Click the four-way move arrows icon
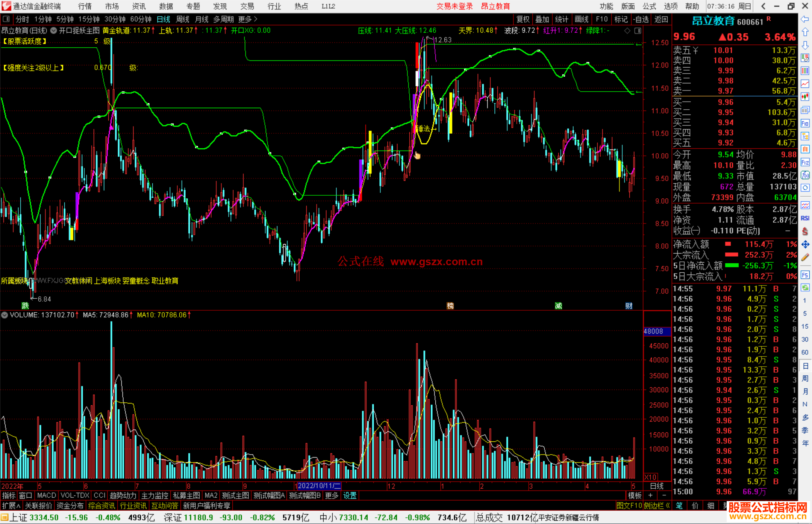 tap(805, 245)
